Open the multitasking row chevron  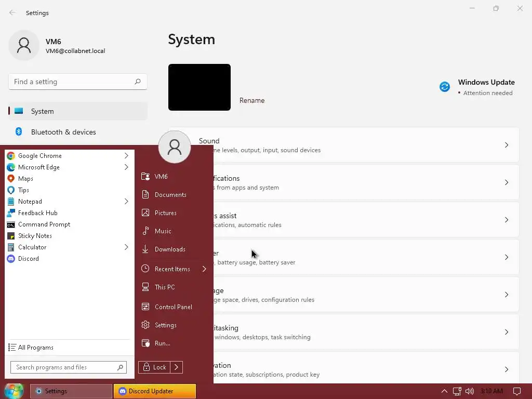(506, 332)
